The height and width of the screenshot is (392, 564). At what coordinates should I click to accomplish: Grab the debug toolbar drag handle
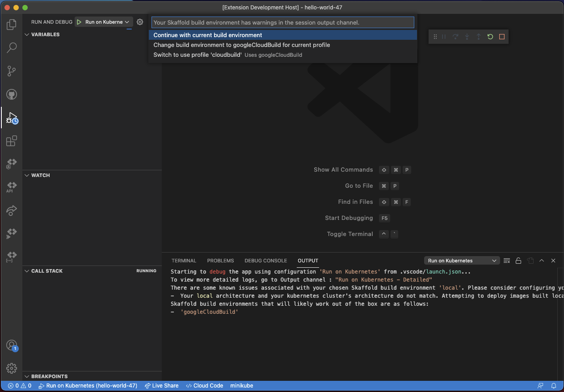435,37
